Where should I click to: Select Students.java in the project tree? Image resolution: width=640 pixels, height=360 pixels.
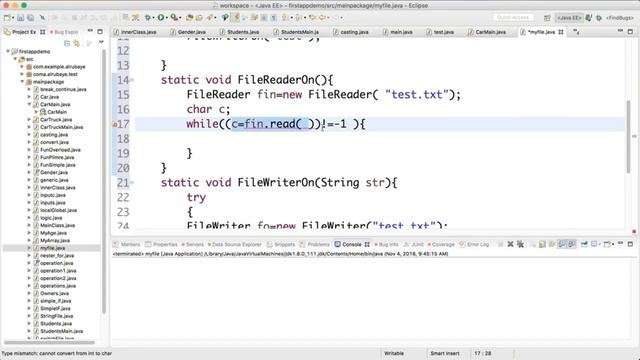[56, 324]
